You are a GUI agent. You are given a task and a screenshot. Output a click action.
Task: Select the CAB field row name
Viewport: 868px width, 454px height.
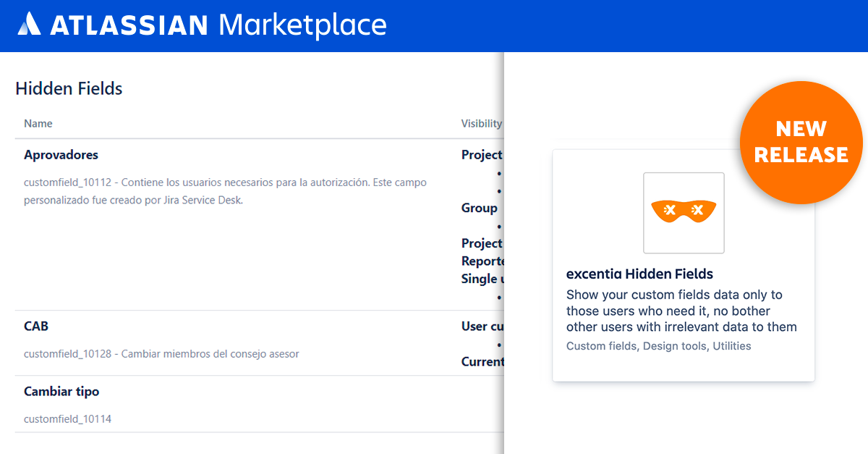coord(36,327)
